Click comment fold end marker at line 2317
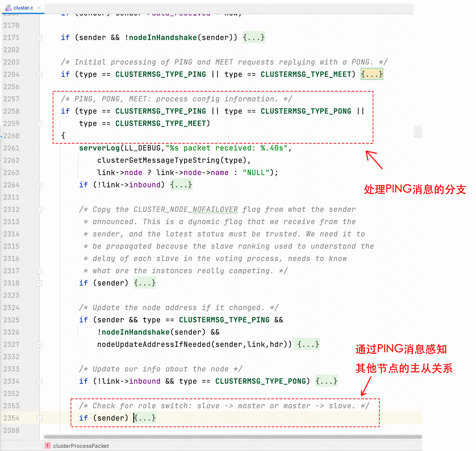This screenshot has height=451, width=476. pos(40,271)
